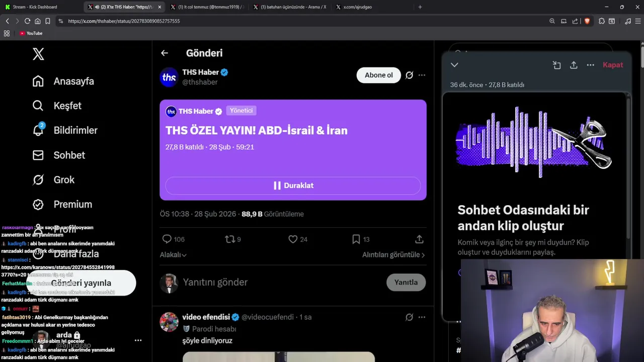Click Kapat to close the panel
The image size is (644, 362).
coord(613,65)
